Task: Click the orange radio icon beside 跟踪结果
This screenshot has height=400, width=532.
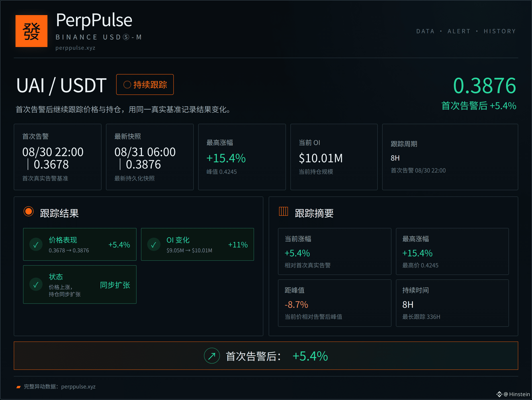Action: 29,212
